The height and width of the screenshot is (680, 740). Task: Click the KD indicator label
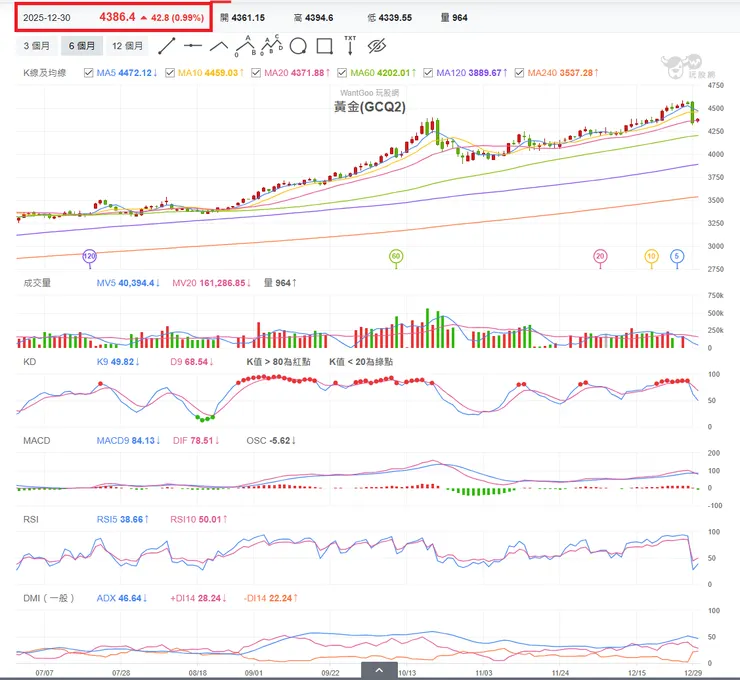click(x=30, y=361)
